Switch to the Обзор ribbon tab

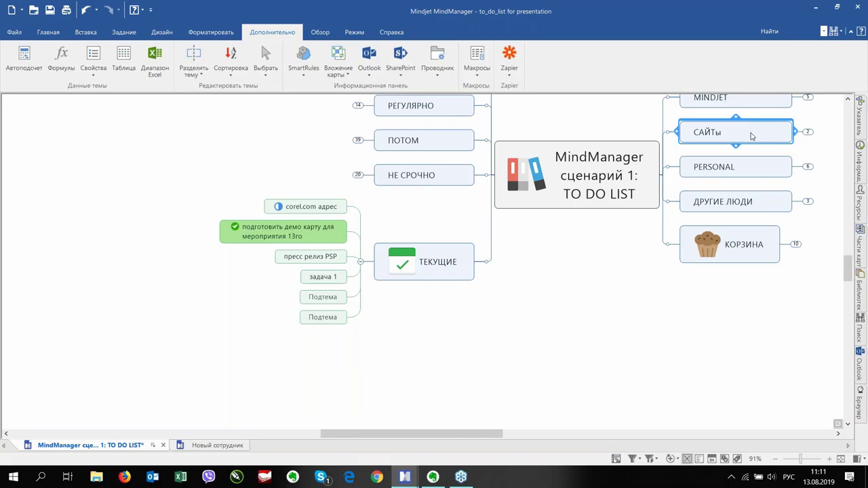(320, 32)
